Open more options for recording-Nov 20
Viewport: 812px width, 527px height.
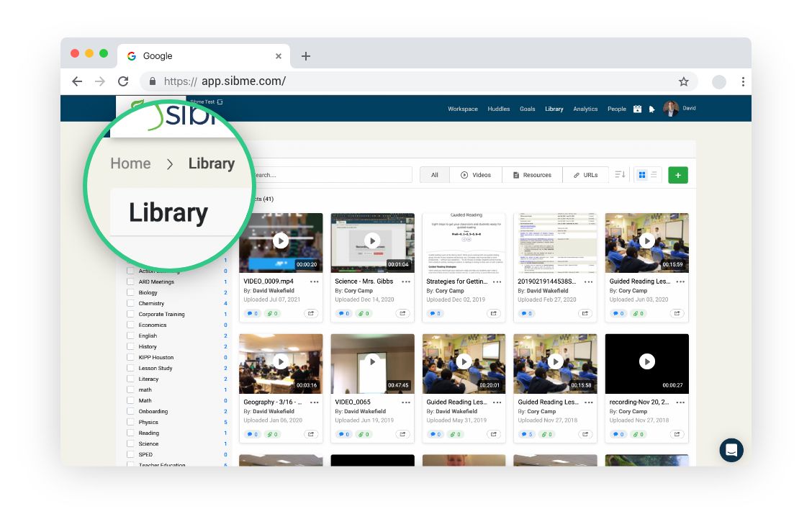(x=680, y=402)
